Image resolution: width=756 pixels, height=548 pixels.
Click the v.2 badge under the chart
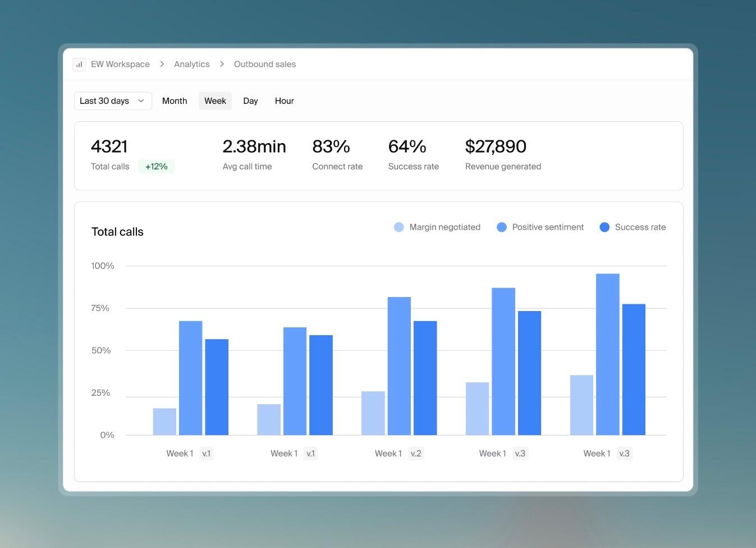tap(416, 453)
